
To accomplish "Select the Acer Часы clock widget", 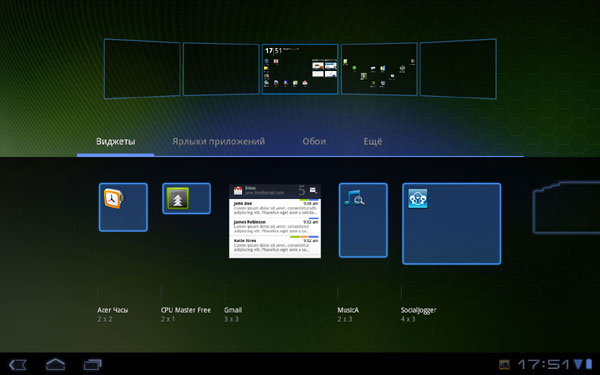I will point(123,207).
